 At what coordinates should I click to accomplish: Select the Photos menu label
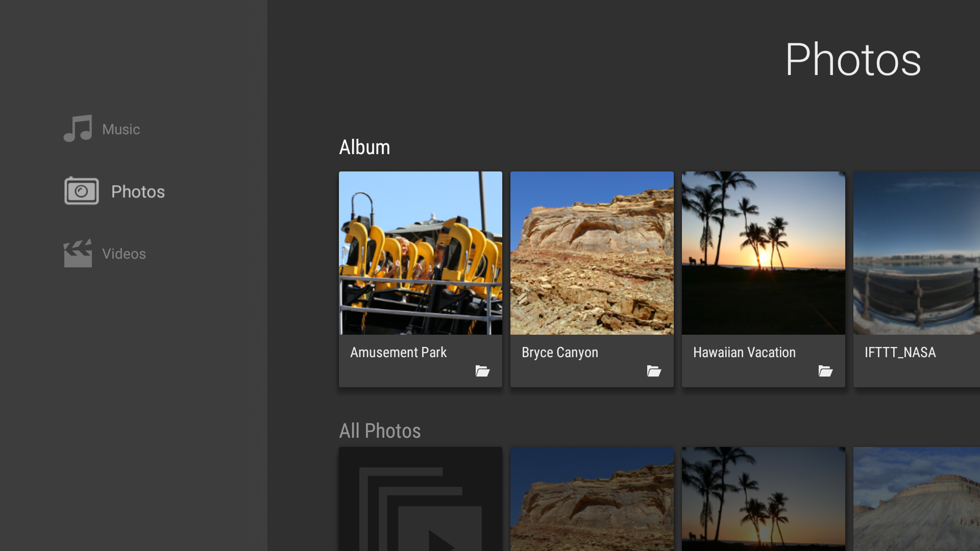[x=138, y=192]
